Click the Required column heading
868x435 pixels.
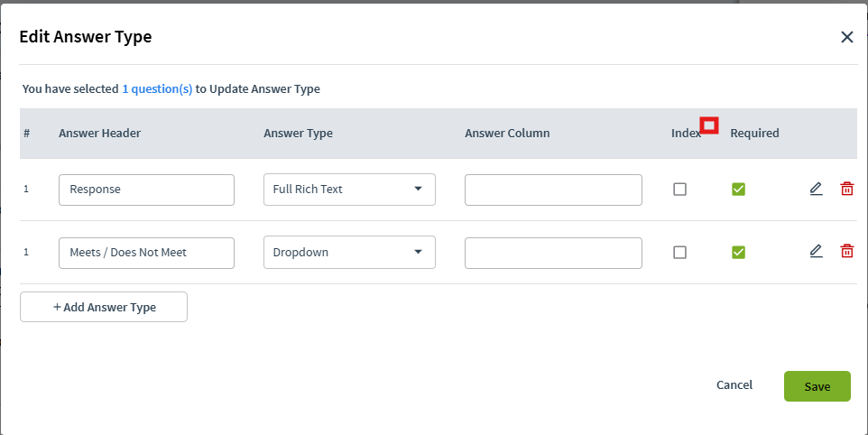point(754,134)
